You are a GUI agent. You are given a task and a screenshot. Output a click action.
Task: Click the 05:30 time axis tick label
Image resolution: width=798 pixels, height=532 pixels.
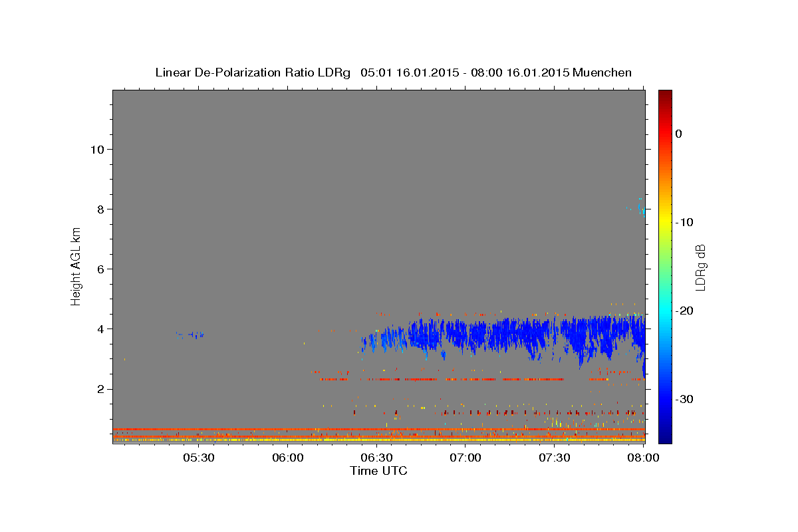click(198, 458)
